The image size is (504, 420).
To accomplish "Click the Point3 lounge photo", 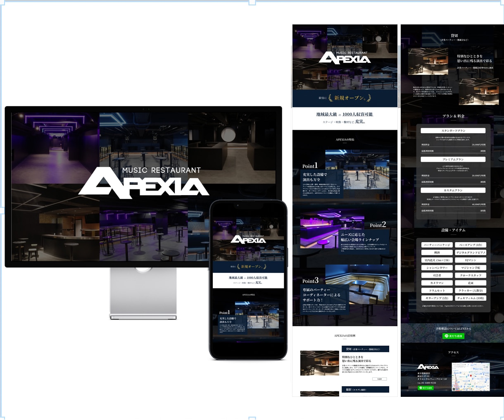I will coord(357,284).
